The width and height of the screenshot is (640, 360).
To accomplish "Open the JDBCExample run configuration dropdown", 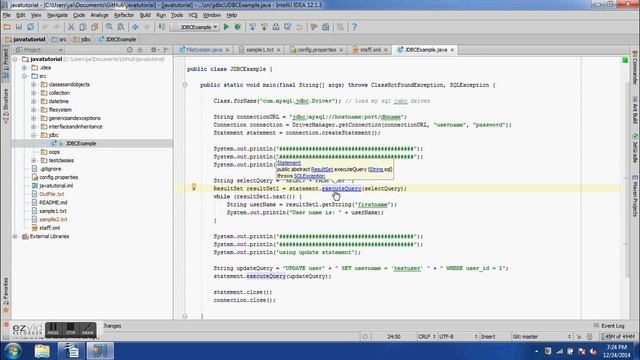I will point(196,27).
